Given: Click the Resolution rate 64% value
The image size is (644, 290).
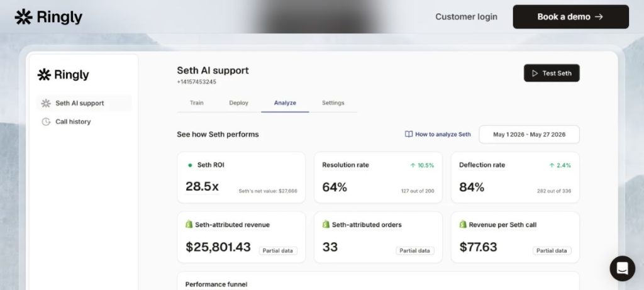Looking at the screenshot, I should pos(335,187).
